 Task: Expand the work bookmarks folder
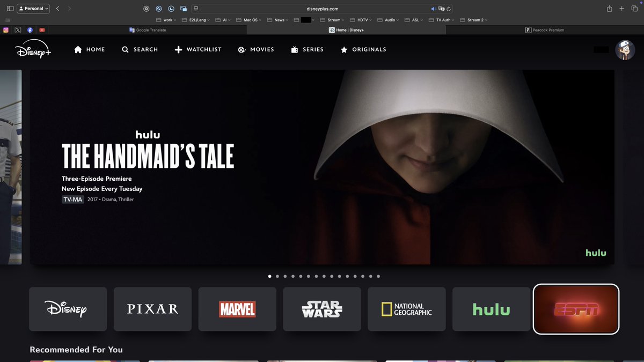point(166,20)
